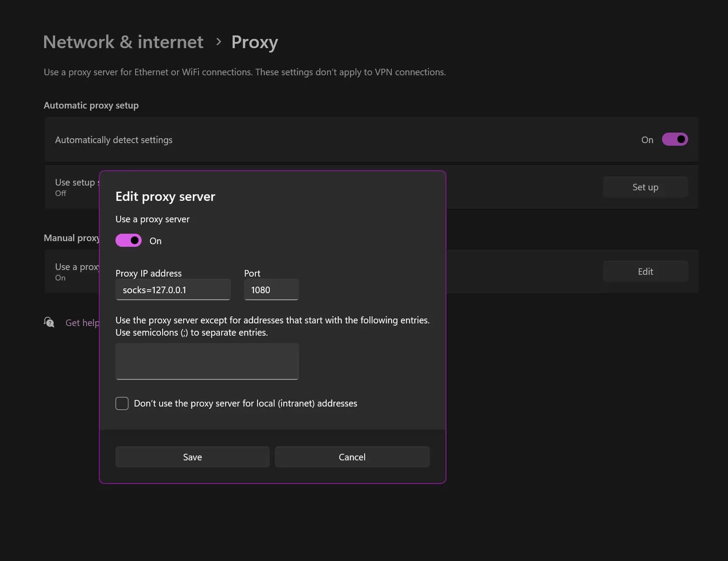
Task: Click the Set up button
Action: tap(645, 187)
